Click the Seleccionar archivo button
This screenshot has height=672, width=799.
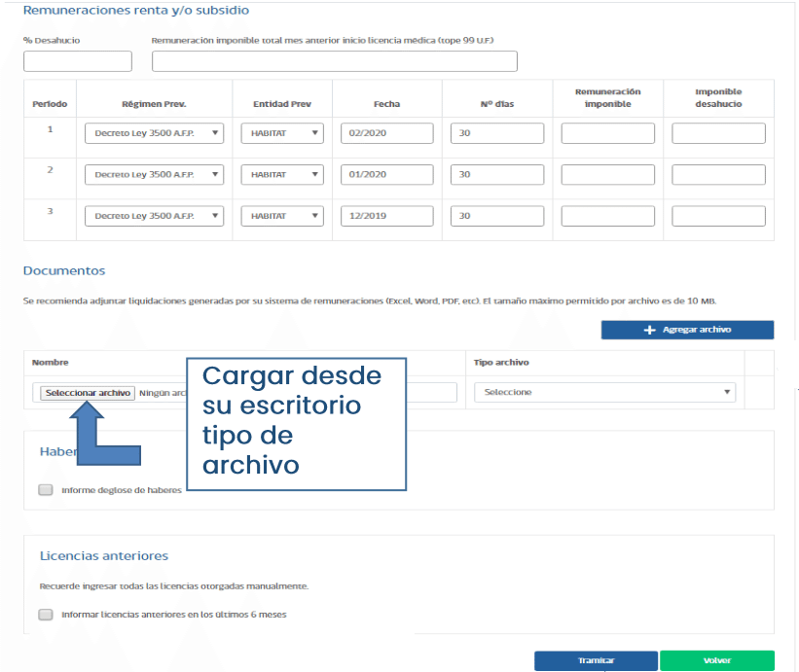(x=86, y=393)
